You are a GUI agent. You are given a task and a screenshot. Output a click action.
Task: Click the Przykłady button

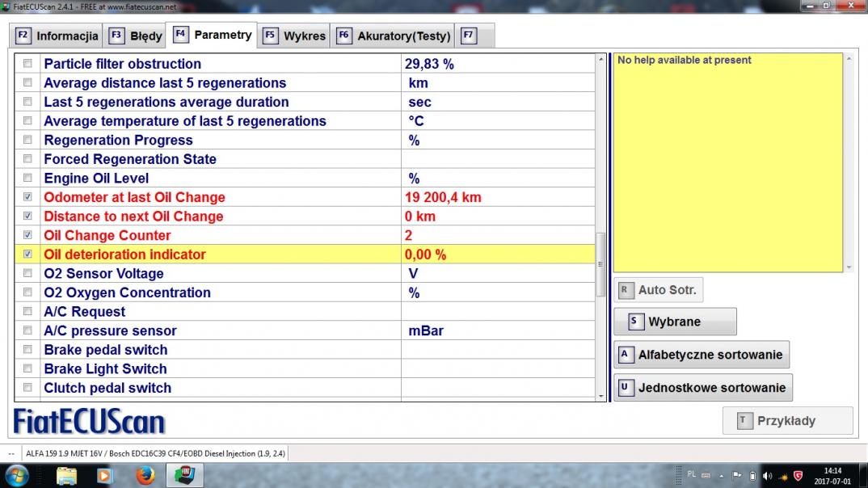pos(787,420)
